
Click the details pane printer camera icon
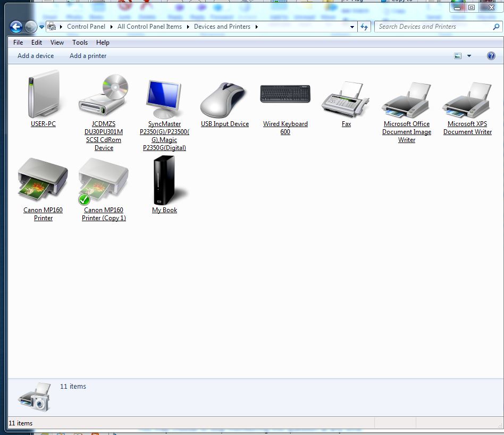[35, 397]
